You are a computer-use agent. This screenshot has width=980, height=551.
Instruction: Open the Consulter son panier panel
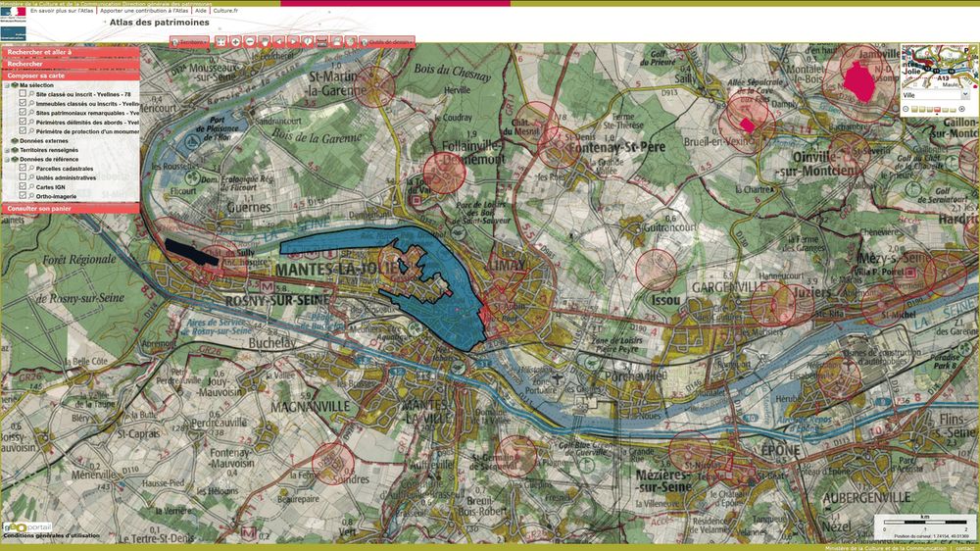pyautogui.click(x=70, y=208)
